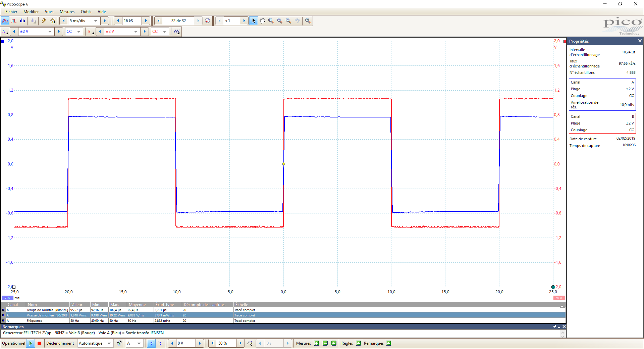Select the Fréquence measurement row
Image resolution: width=644 pixels, height=349 pixels.
pyautogui.click(x=283, y=321)
